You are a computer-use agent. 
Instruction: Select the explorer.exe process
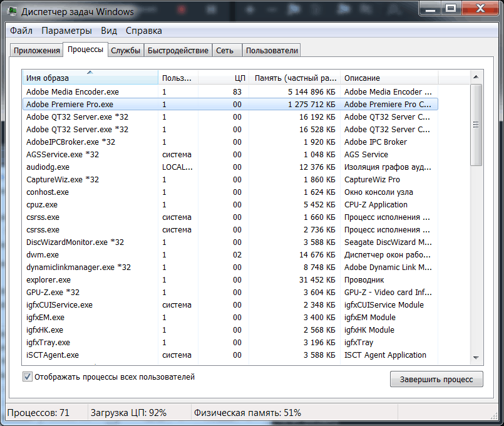point(230,280)
